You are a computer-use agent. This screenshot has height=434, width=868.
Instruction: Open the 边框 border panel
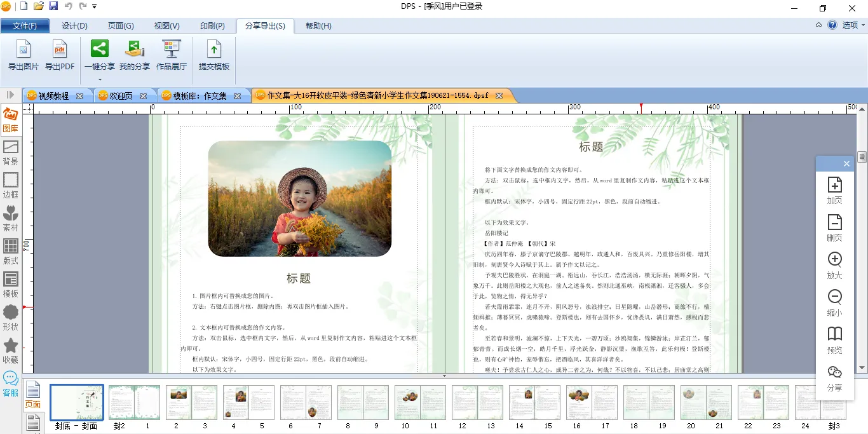(10, 186)
